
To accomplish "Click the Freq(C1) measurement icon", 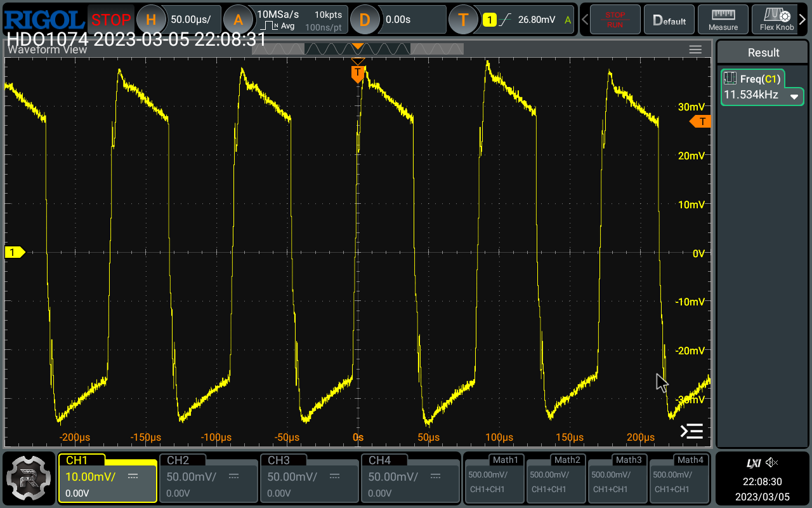I will [730, 79].
